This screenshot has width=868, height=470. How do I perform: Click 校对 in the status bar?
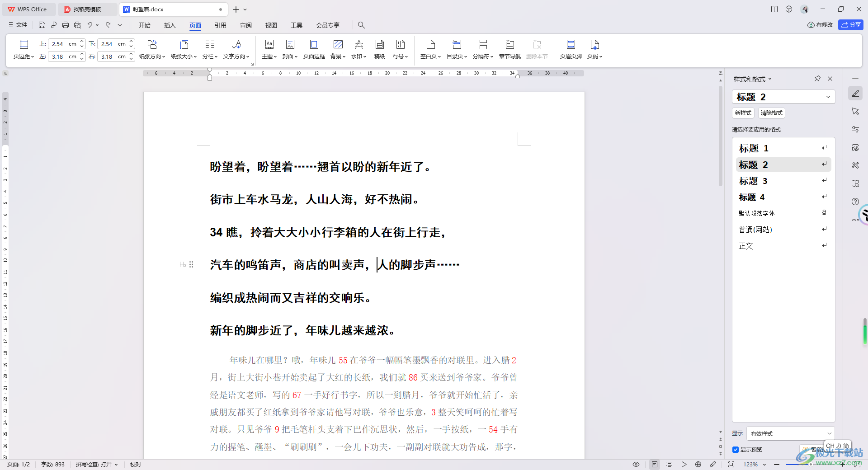tap(136, 464)
